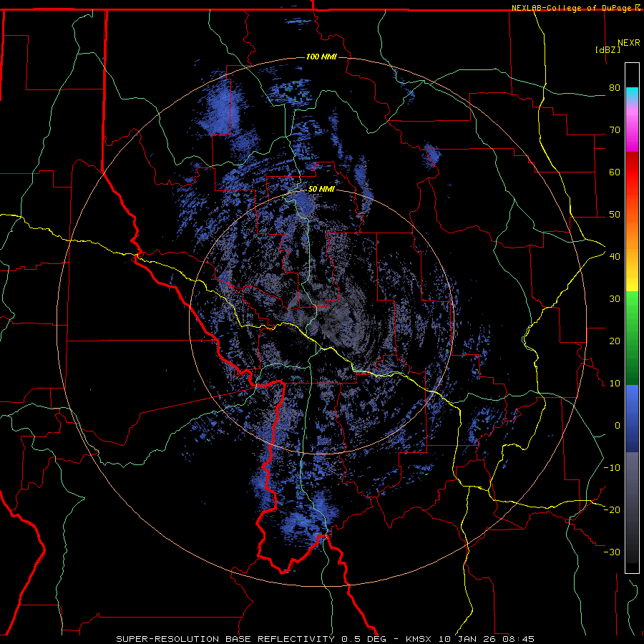Click the KMSX station identifier in the caption
The height and width of the screenshot is (644, 644).
[x=420, y=639]
